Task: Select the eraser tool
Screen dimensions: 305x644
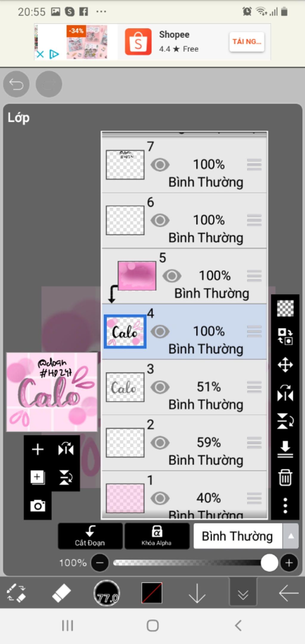Action: [x=61, y=593]
